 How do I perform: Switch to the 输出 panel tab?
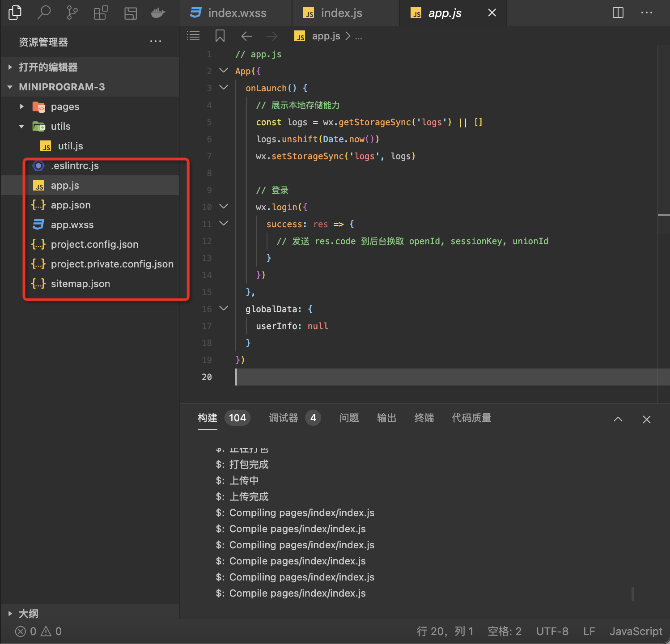[x=387, y=418]
